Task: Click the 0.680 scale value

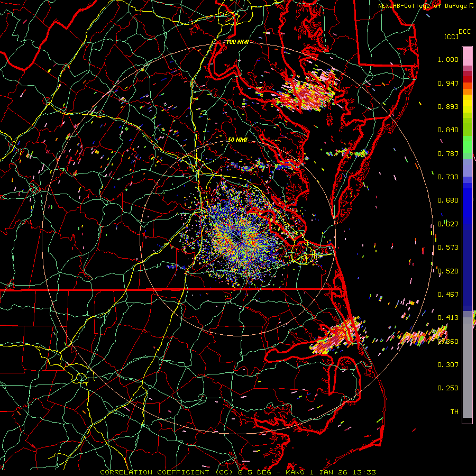Action: 448,200
